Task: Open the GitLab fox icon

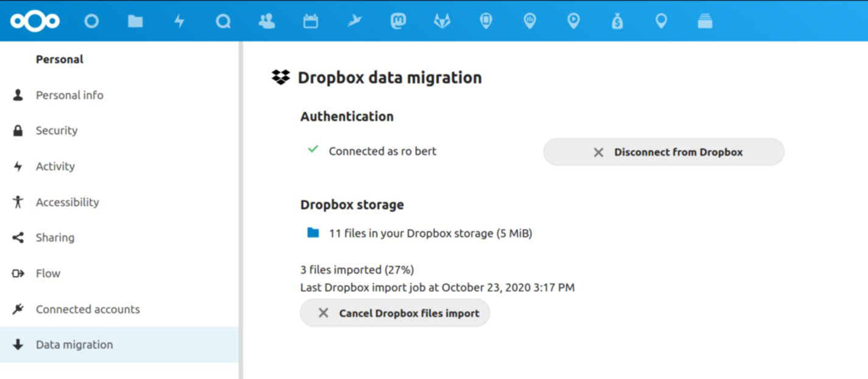Action: [x=442, y=21]
